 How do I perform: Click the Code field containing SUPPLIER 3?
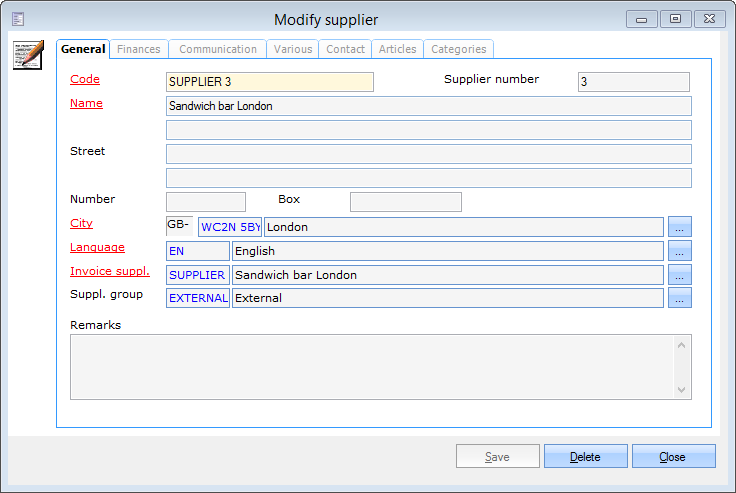269,82
